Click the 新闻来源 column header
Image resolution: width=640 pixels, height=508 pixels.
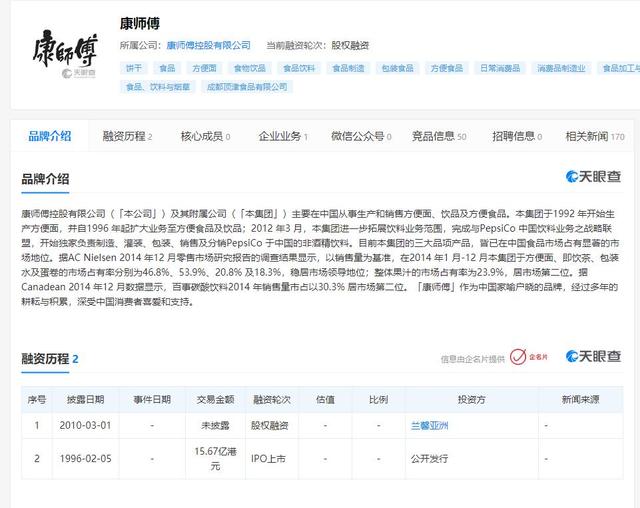(x=580, y=399)
